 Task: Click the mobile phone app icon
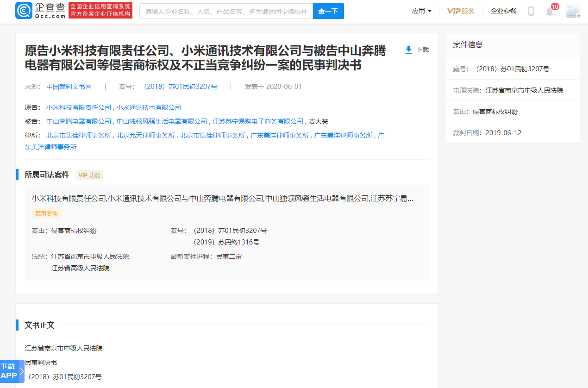point(531,11)
